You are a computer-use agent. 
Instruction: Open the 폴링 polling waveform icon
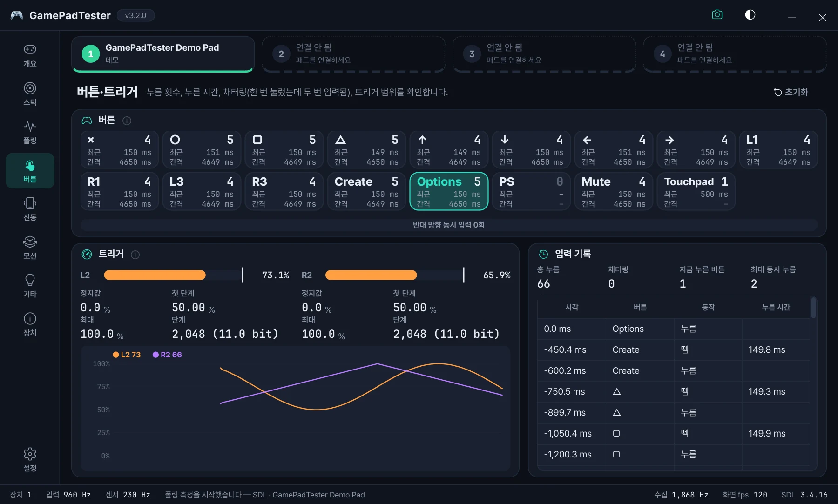click(30, 132)
